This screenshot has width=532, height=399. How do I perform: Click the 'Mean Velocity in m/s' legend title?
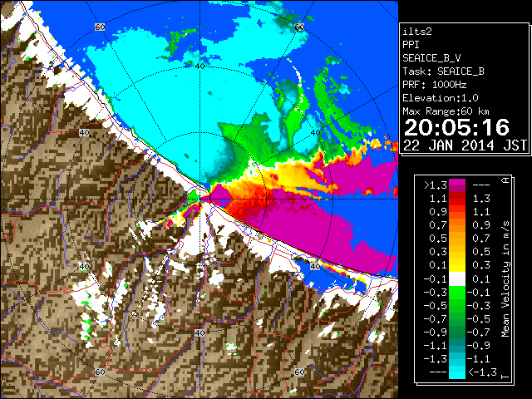point(505,279)
